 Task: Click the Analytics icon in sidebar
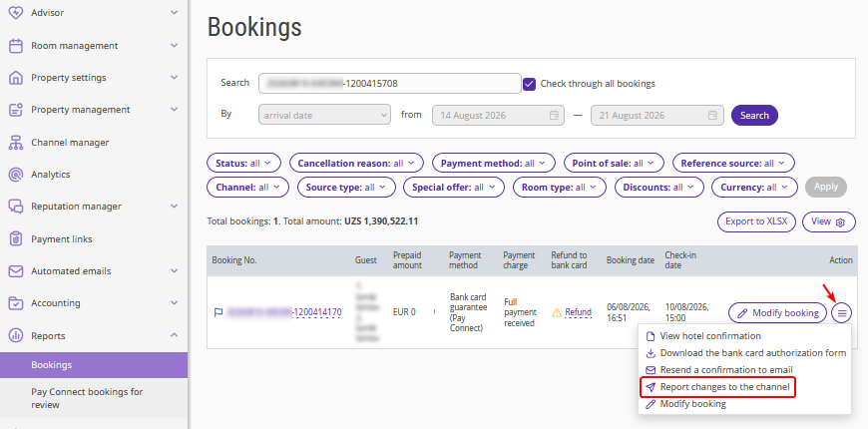(16, 175)
